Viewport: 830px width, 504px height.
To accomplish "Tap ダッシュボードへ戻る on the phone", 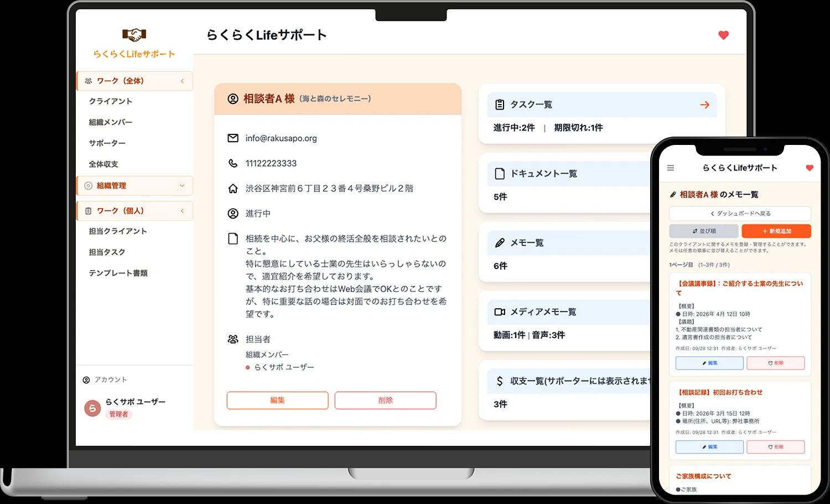I will pyautogui.click(x=740, y=214).
